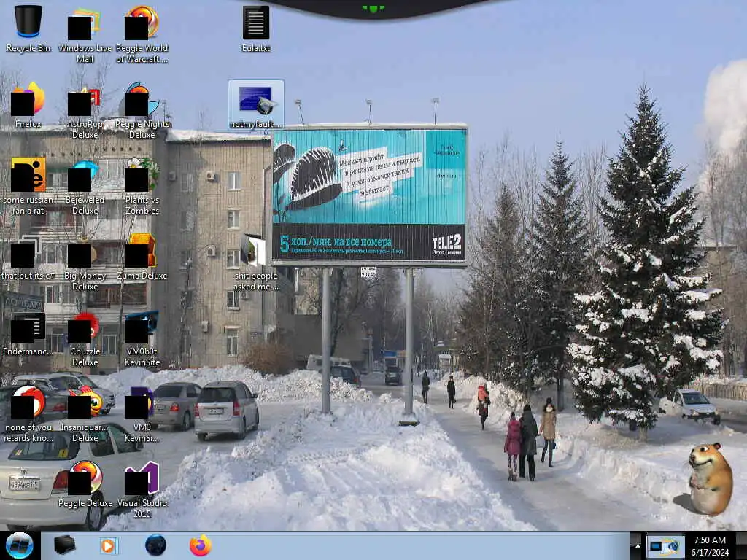Launch Peggle Deluxe desktop shortcut

[85, 483]
